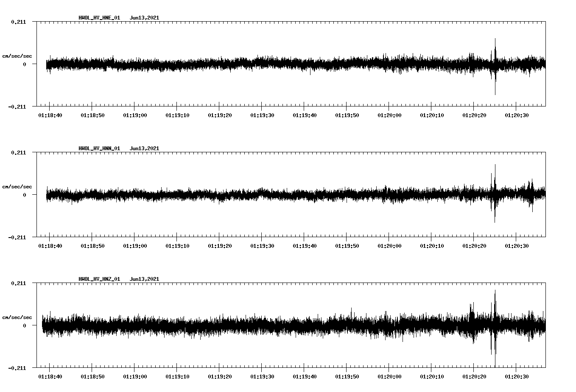
Task: Click the 01:20:00 time label under HNE plot
Action: tap(389, 115)
